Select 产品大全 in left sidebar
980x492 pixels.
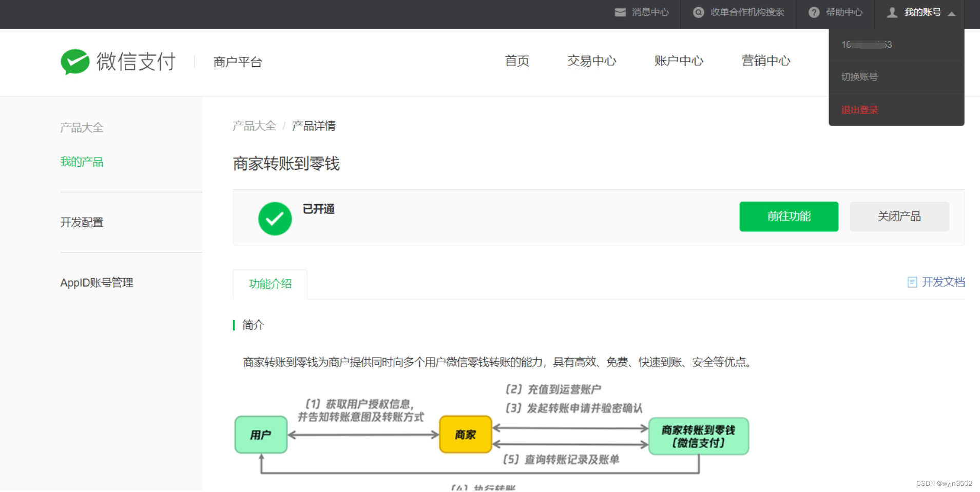click(82, 128)
